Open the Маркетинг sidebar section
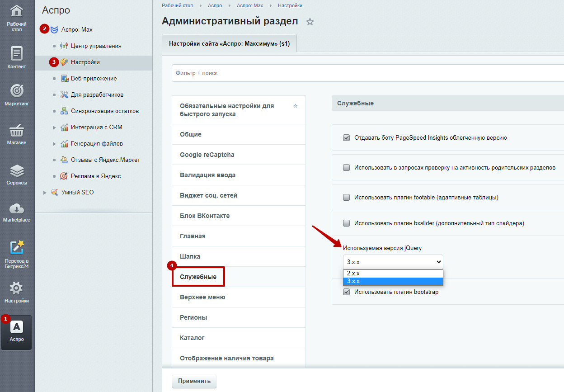Viewport: 564px width, 392px height. (x=17, y=94)
